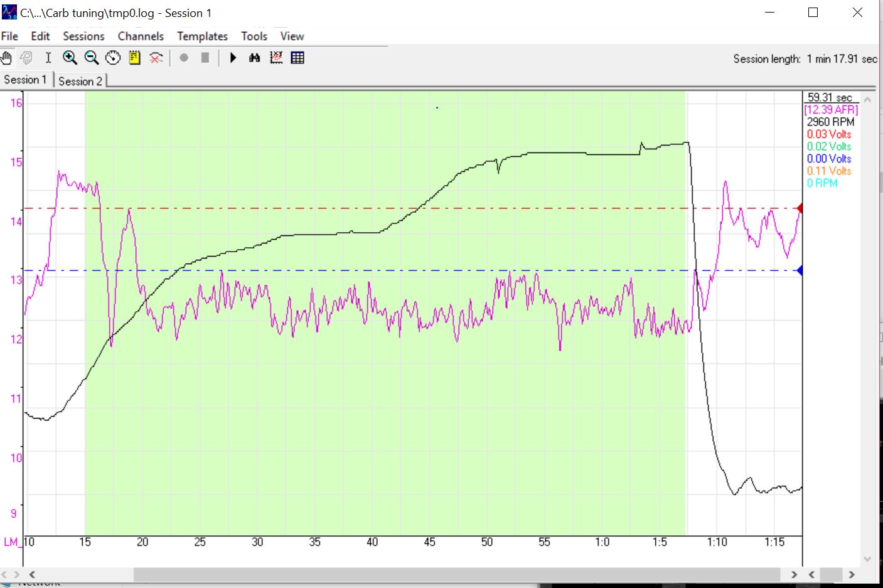Select the '[12.39 AFR]' channel readout
Image resolution: width=883 pixels, height=588 pixels.
point(831,109)
